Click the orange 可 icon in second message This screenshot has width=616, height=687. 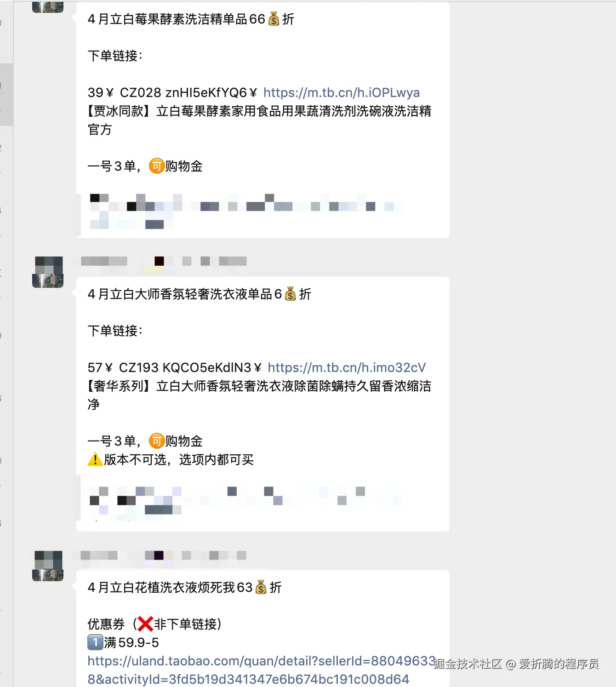[x=157, y=441]
